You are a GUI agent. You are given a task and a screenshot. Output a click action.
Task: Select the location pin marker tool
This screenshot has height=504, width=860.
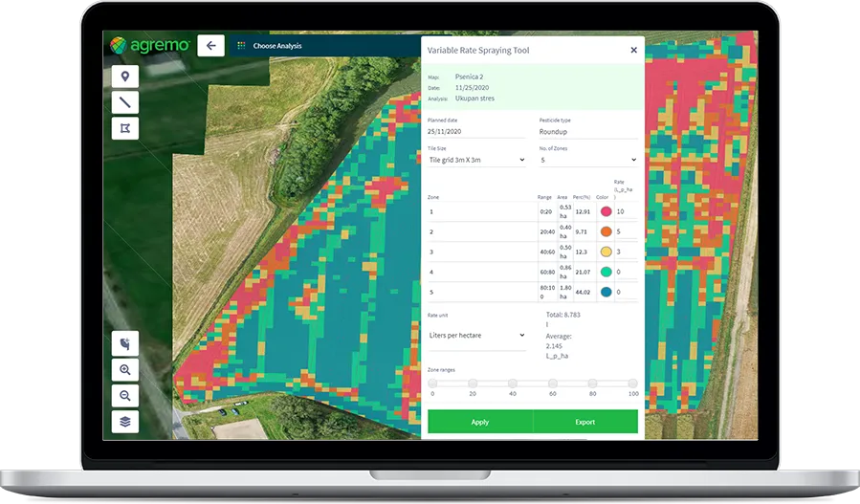pyautogui.click(x=125, y=77)
